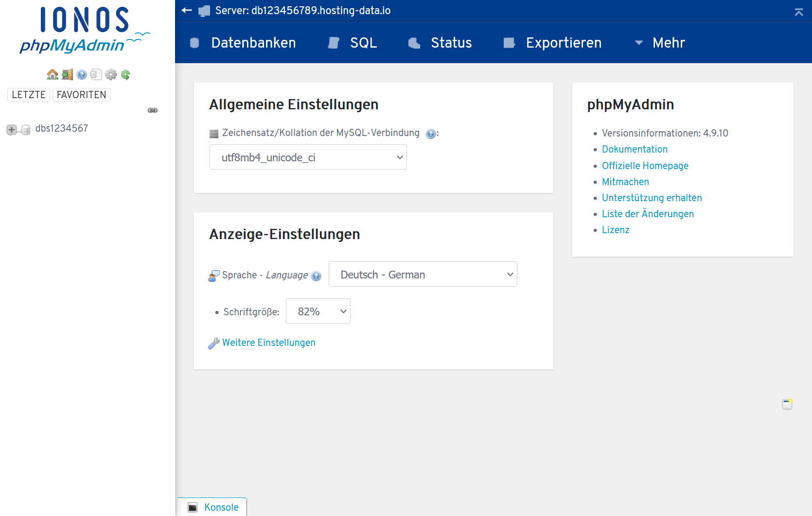Select the dbs1234567 database name
The image size is (812, 516).
(62, 128)
